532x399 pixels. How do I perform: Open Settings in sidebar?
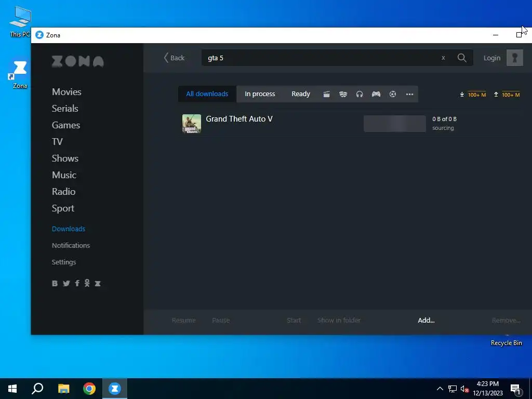point(64,262)
